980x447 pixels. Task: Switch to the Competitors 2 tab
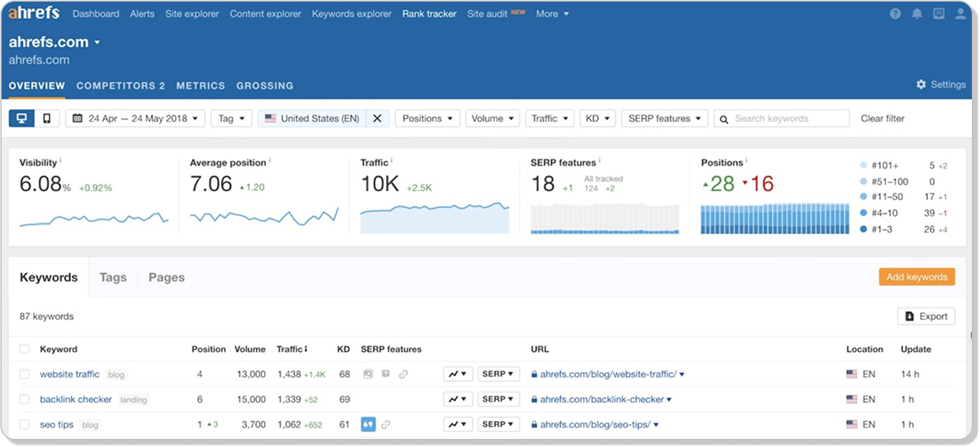(121, 85)
